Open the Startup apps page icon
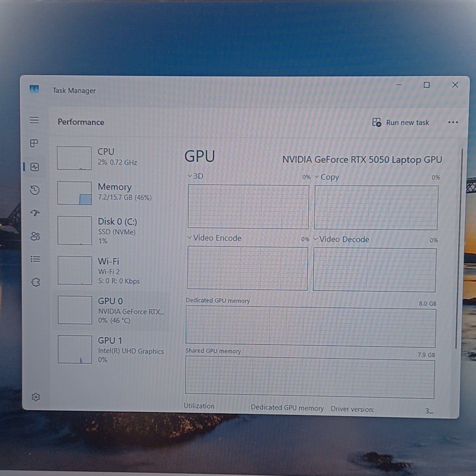This screenshot has height=476, width=476. (35, 213)
